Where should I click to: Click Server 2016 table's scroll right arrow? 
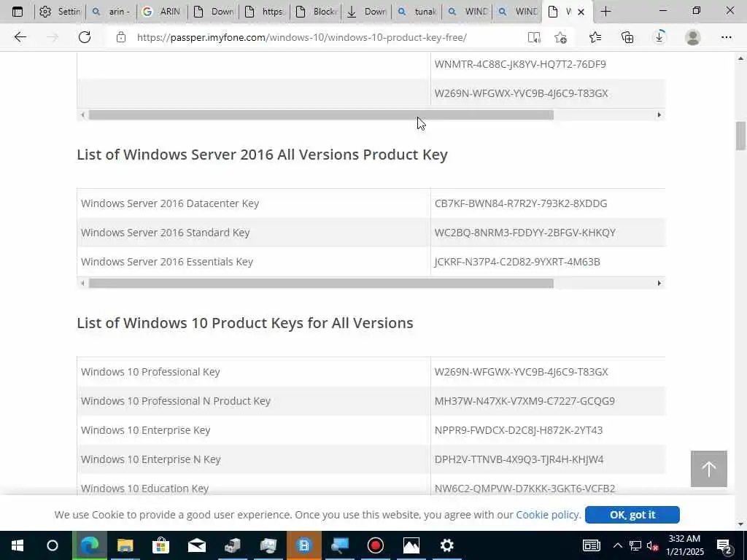click(x=659, y=284)
